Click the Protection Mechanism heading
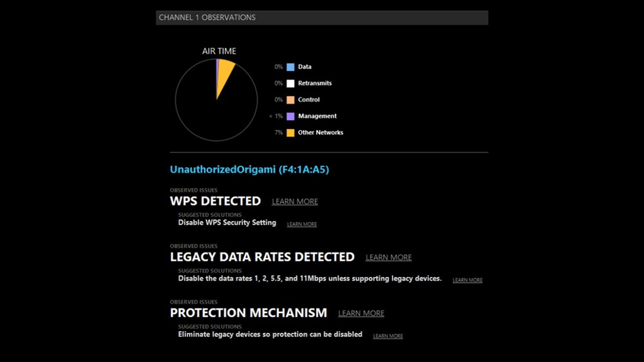The height and width of the screenshot is (362, 644). click(x=249, y=313)
